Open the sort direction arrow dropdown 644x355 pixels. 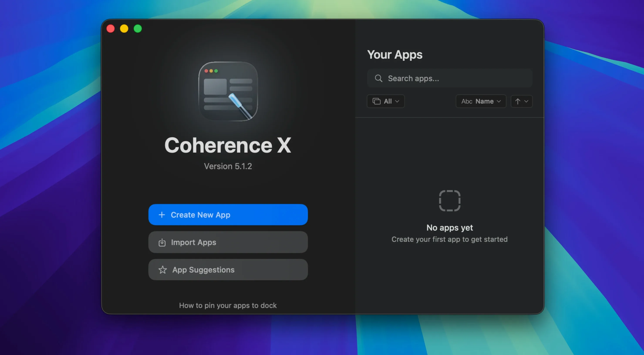[x=521, y=101]
